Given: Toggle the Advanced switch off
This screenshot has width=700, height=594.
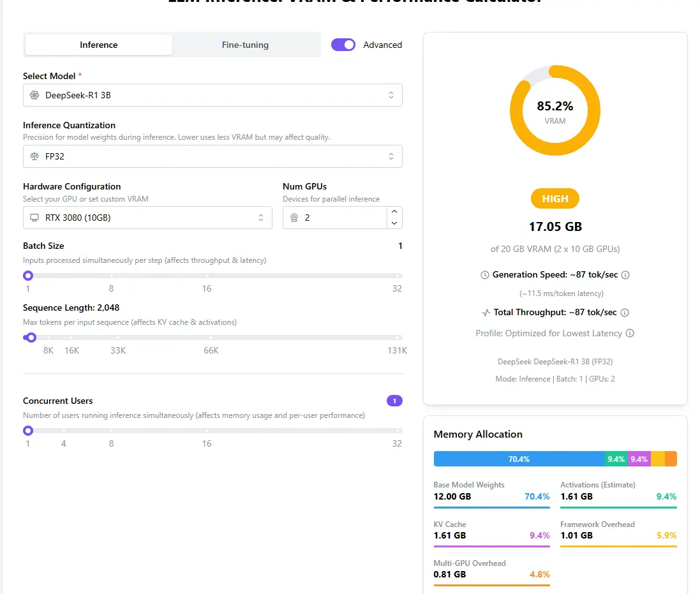Looking at the screenshot, I should pos(343,45).
